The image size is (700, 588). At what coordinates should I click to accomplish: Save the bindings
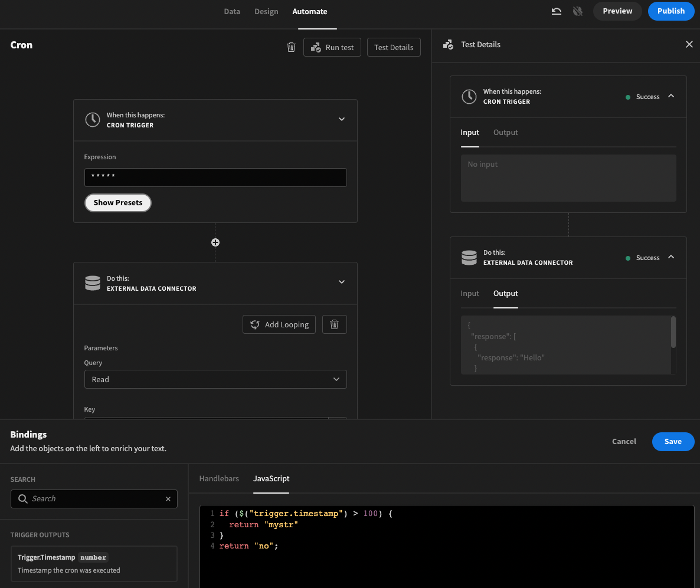[x=673, y=442]
